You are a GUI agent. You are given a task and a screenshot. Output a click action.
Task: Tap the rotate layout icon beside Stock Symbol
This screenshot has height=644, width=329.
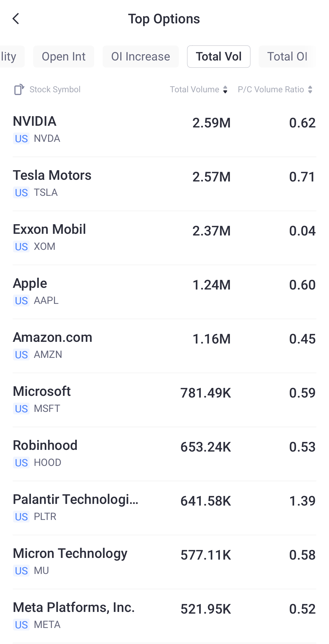click(x=19, y=89)
